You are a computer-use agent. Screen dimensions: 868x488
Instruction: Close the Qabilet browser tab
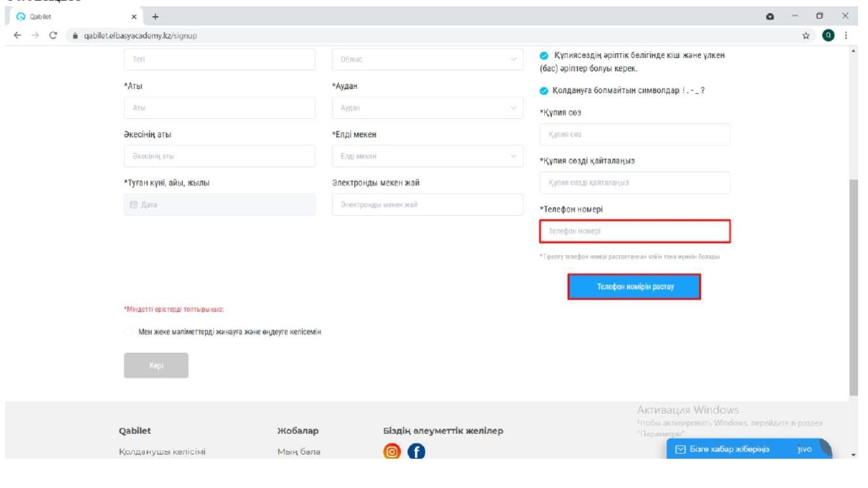point(134,16)
